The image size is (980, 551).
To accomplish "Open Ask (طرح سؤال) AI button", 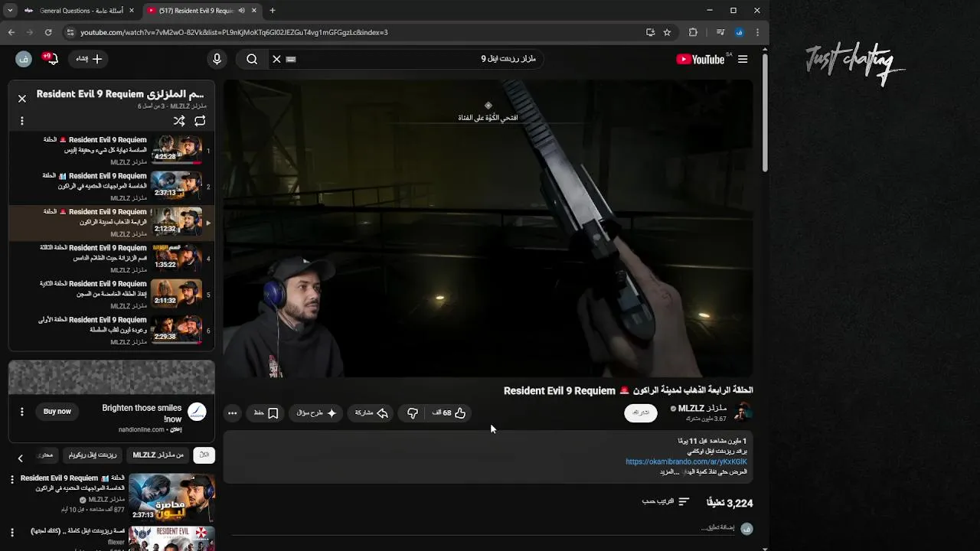I will (x=316, y=413).
